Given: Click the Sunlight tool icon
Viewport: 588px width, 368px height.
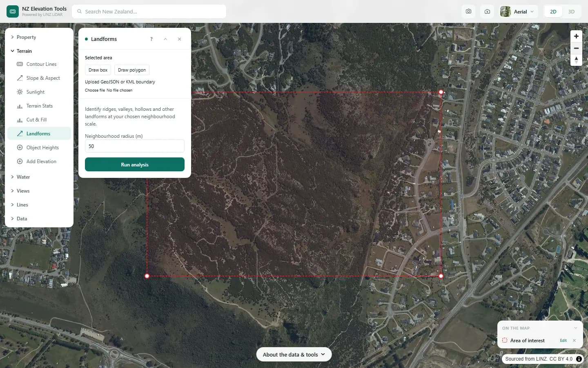Looking at the screenshot, I should (20, 92).
